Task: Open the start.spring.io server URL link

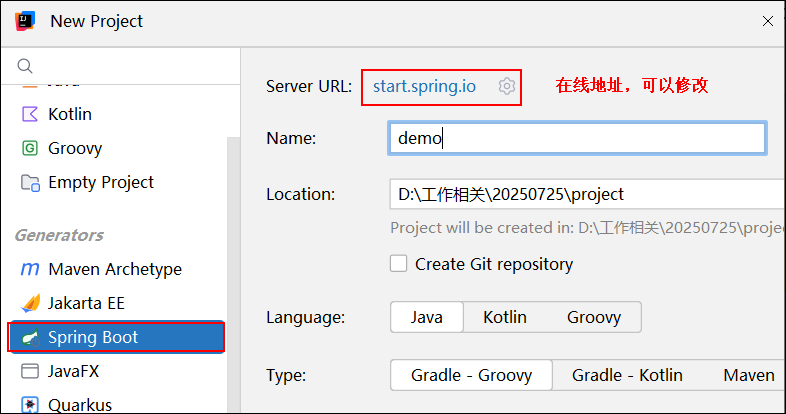Action: coord(424,86)
